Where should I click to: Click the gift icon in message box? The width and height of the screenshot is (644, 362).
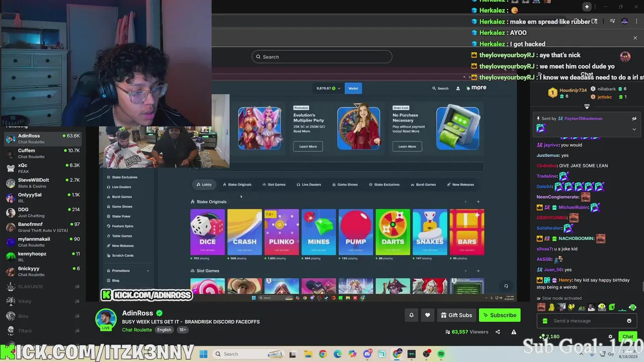click(545, 321)
